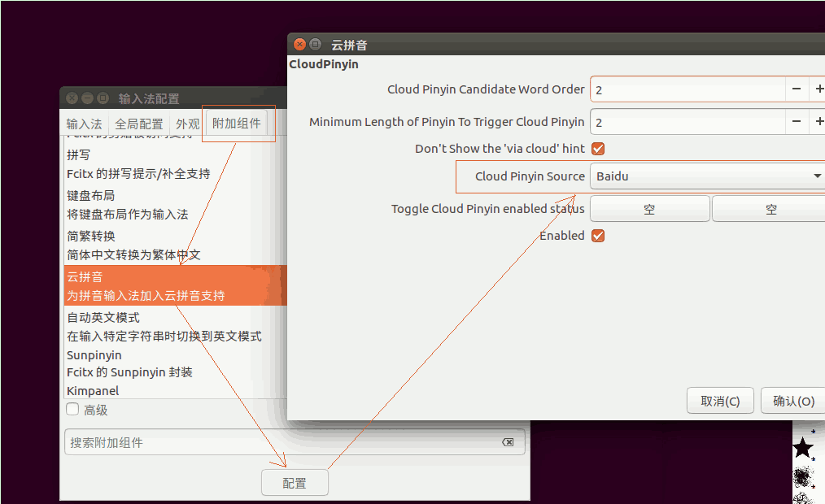
Task: Focus the Candidate Word Order number field
Action: point(688,89)
